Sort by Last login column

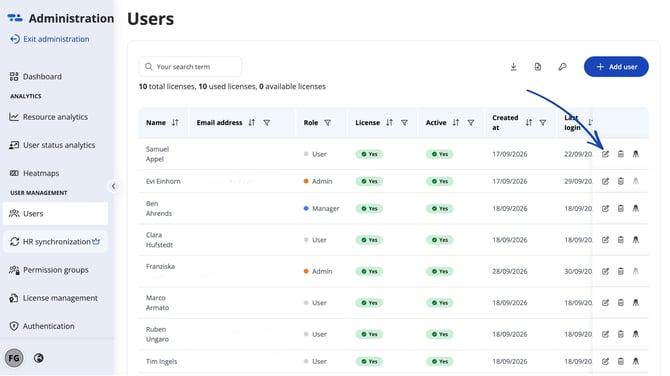click(590, 123)
